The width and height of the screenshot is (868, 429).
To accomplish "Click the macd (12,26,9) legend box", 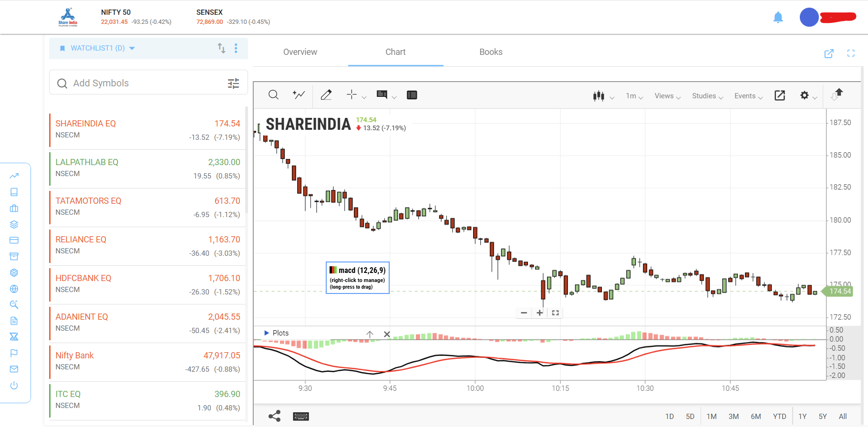I will click(358, 278).
